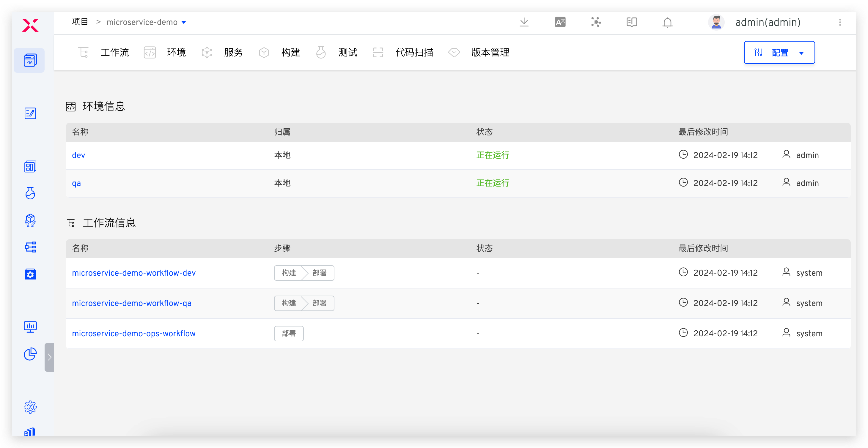
Task: Open the dashboard panels sidebar icon
Action: (30, 166)
